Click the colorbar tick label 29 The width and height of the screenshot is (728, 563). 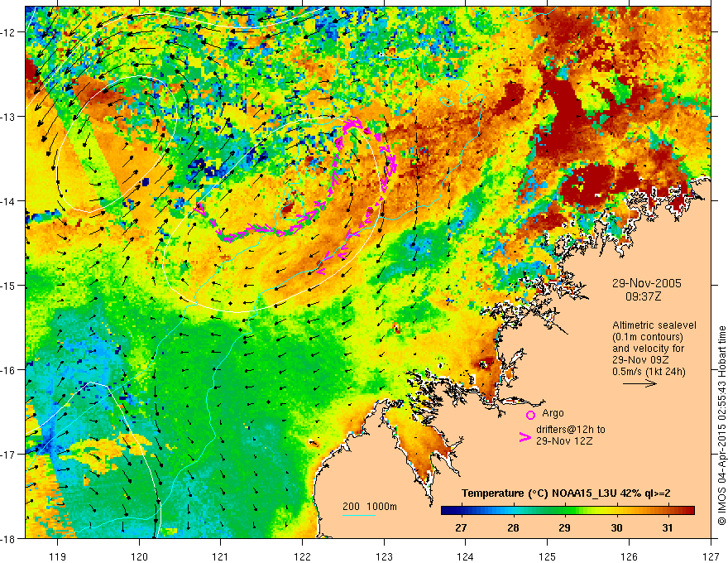(564, 527)
